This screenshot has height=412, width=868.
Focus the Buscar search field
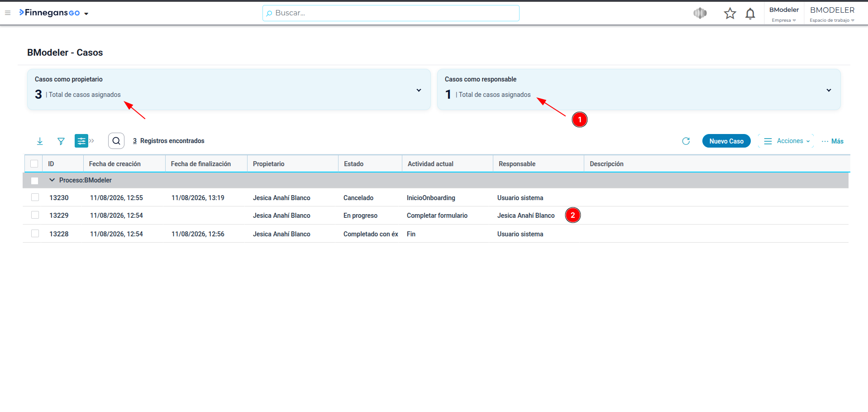click(391, 13)
